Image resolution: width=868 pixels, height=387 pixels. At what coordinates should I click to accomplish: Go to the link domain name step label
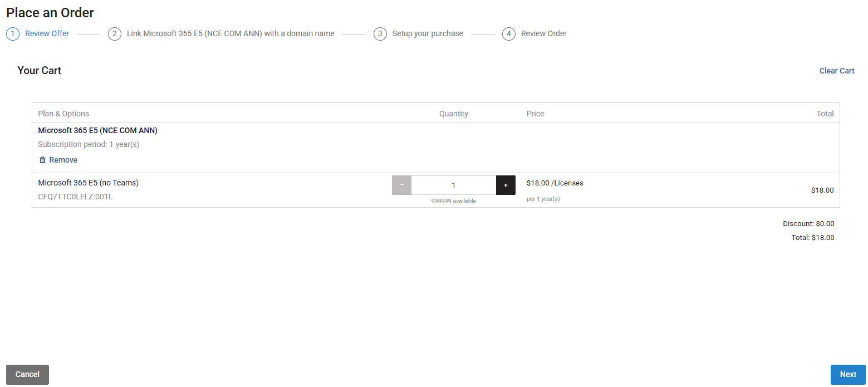pos(231,33)
